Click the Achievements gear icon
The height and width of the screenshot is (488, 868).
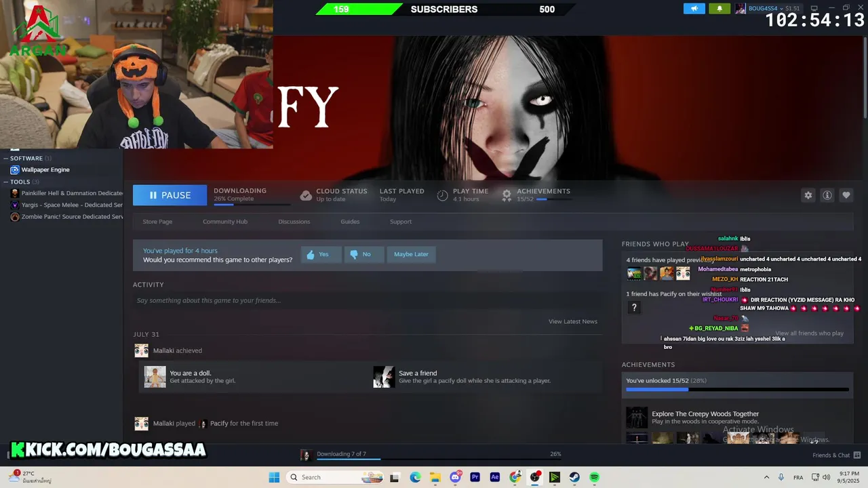[507, 195]
